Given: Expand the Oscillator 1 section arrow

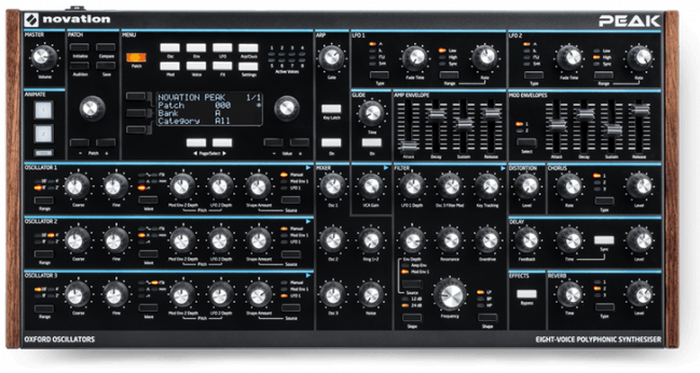Looking at the screenshot, I should (308, 168).
